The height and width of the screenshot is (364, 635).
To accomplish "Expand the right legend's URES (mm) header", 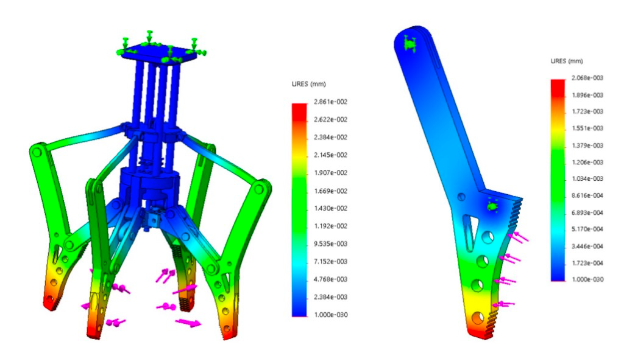I will [566, 60].
